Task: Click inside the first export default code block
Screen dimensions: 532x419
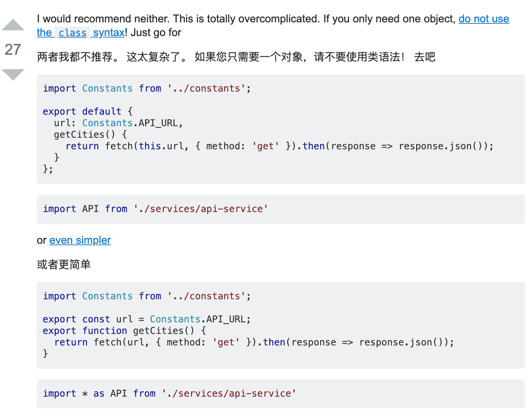Action: coord(281,129)
